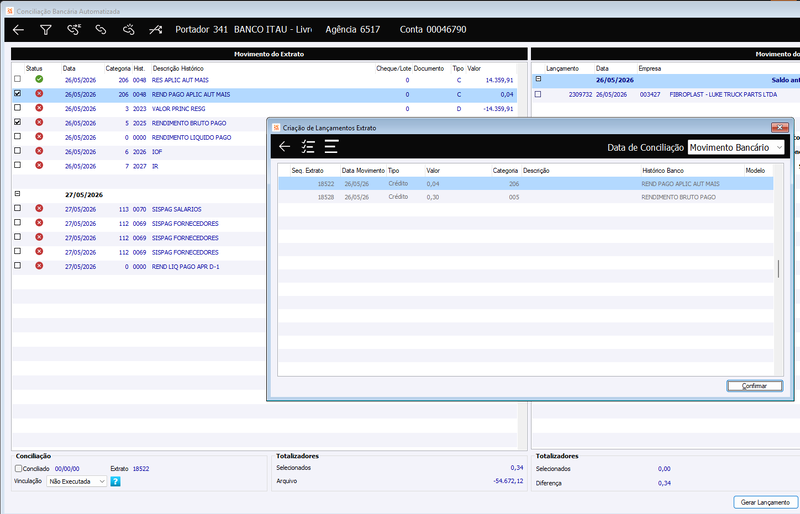Click the checklist icon in dialog toolbar
Image resolution: width=800 pixels, height=514 pixels.
coord(308,146)
